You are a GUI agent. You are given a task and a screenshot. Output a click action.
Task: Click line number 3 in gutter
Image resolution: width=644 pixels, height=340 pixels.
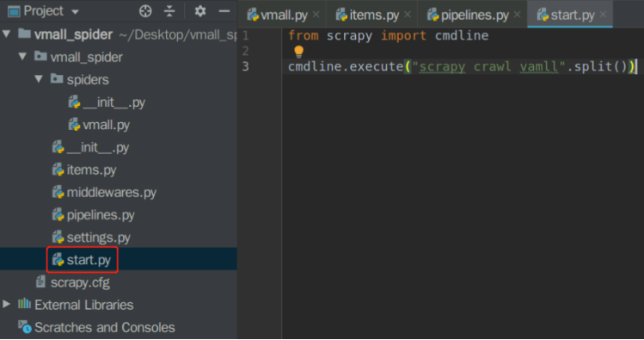pos(246,66)
